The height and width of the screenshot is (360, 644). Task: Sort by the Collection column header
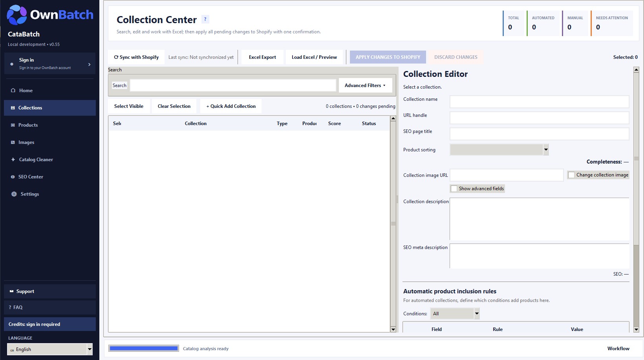[196, 124]
